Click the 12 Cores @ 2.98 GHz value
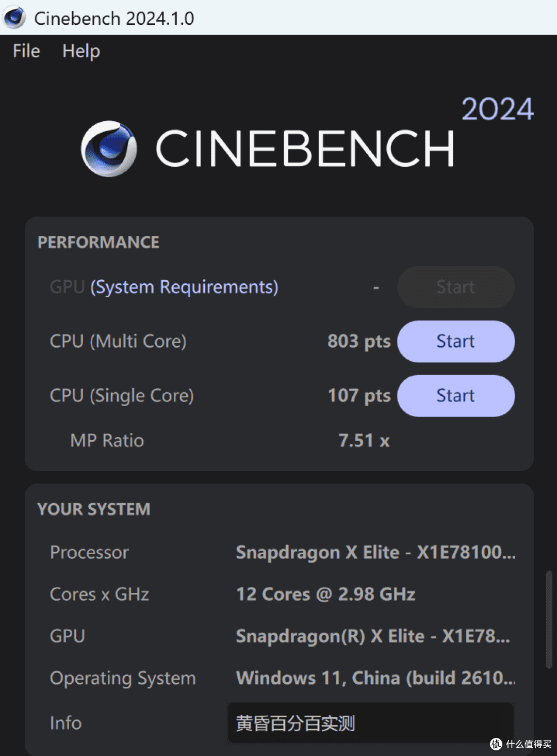Screen dimensions: 557x756 [326, 594]
